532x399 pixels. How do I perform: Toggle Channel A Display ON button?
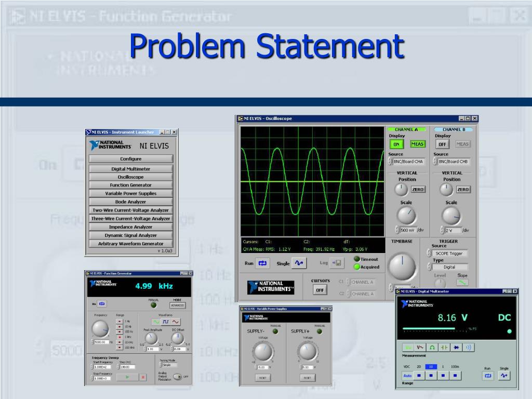click(x=396, y=144)
